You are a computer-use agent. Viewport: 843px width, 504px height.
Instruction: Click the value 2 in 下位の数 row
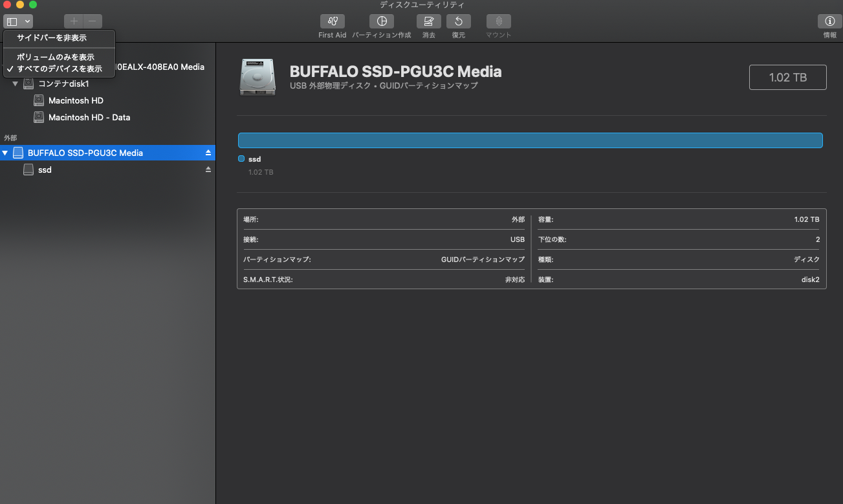click(x=818, y=239)
